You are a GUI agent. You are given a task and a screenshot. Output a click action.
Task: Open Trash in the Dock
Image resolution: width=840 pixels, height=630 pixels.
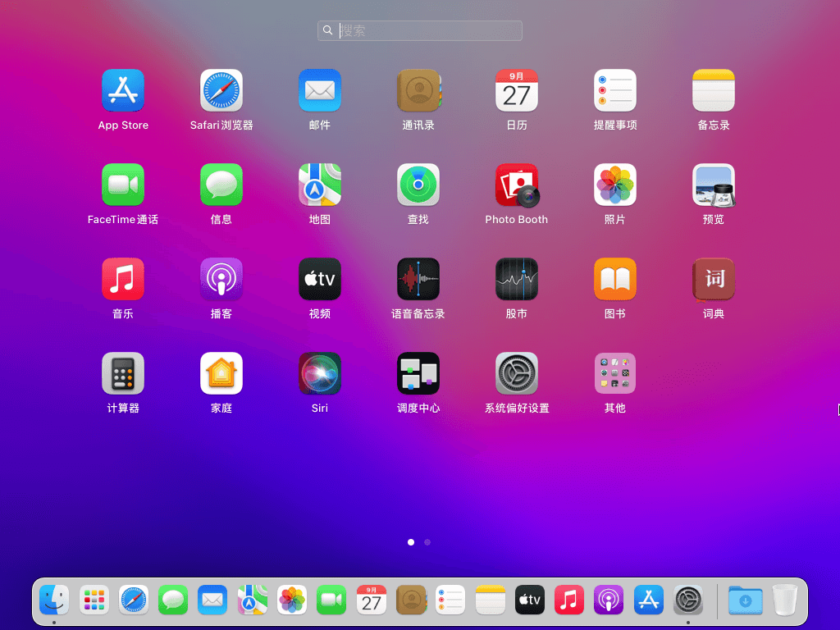785,600
